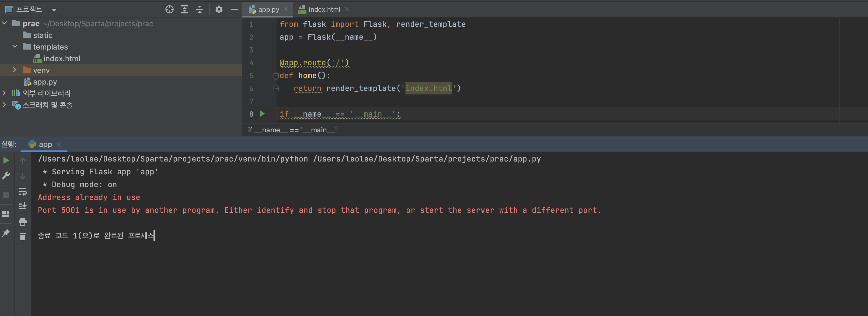Toggle scroll-to-end in console

[x=23, y=206]
